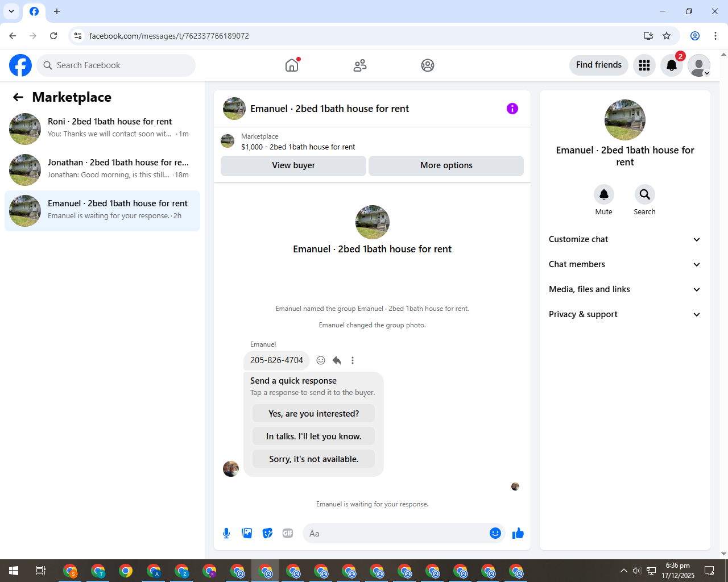This screenshot has width=728, height=582.
Task: Expand Privacy & support section
Action: point(625,314)
